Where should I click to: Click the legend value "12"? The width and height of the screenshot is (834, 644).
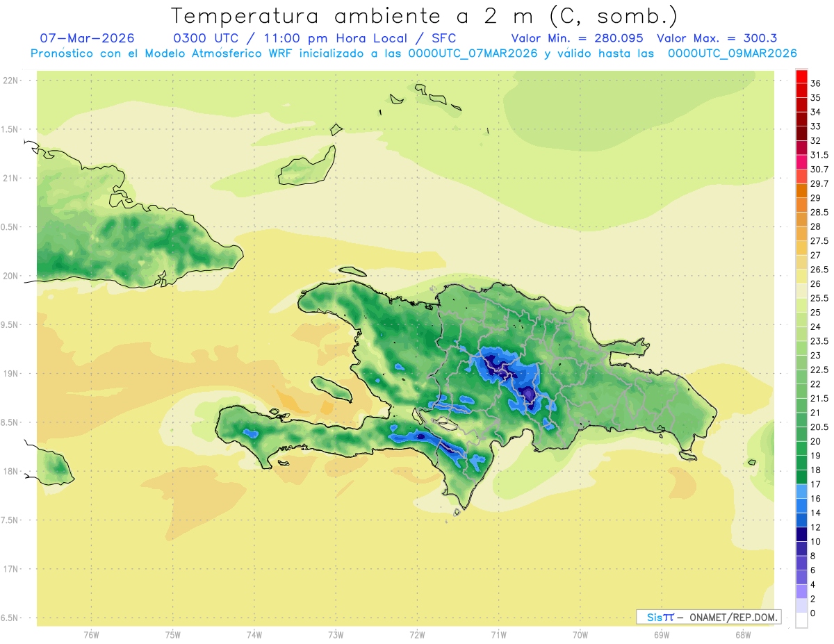click(x=816, y=527)
